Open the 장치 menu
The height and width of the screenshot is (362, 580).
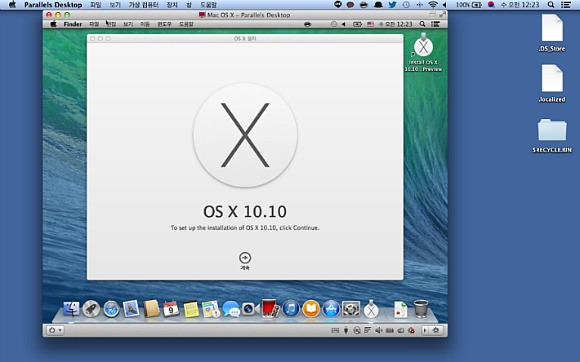tap(172, 5)
